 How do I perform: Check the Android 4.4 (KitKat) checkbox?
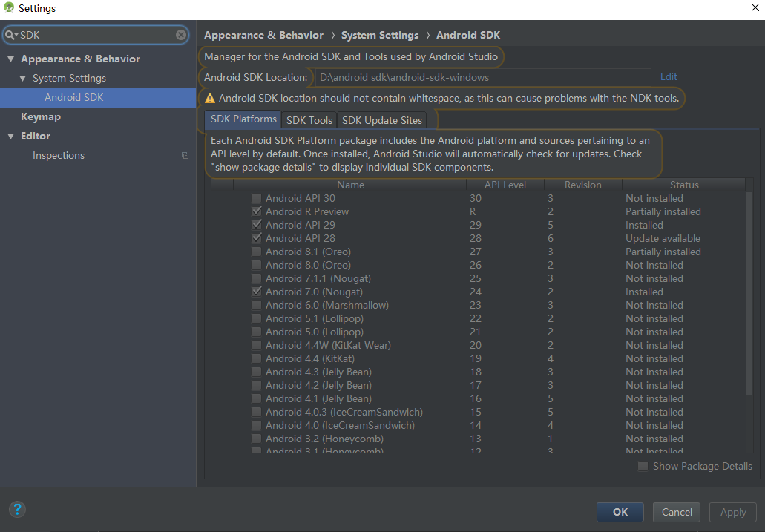pos(256,358)
